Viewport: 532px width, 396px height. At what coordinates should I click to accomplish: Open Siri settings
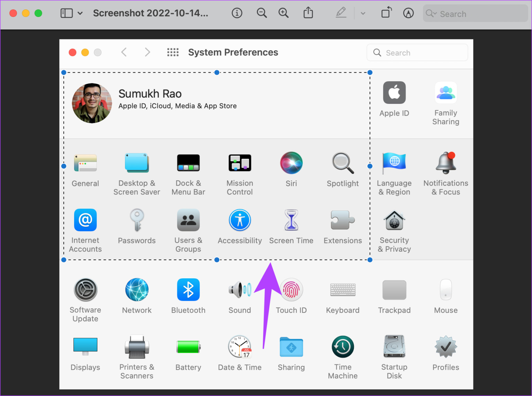coord(291,163)
